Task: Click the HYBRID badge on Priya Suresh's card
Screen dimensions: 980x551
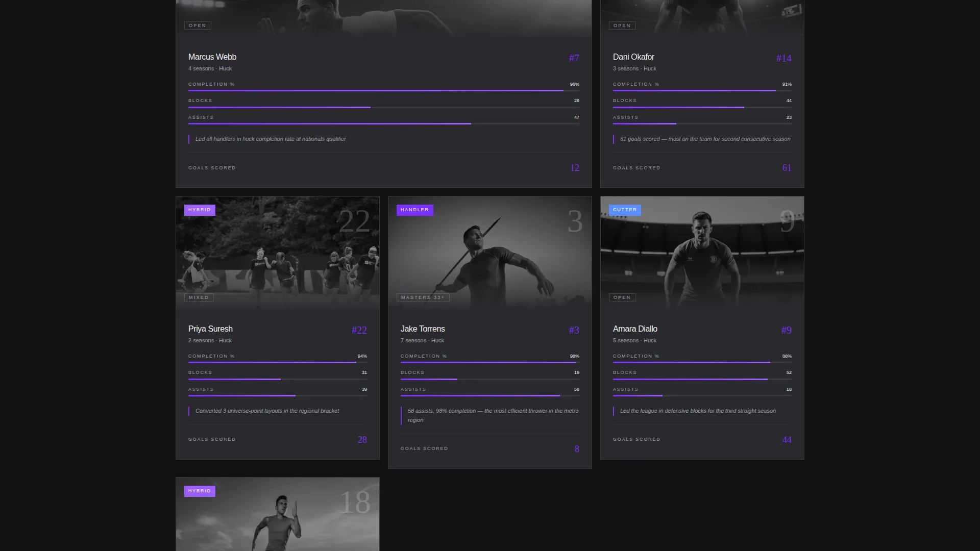Action: (200, 210)
